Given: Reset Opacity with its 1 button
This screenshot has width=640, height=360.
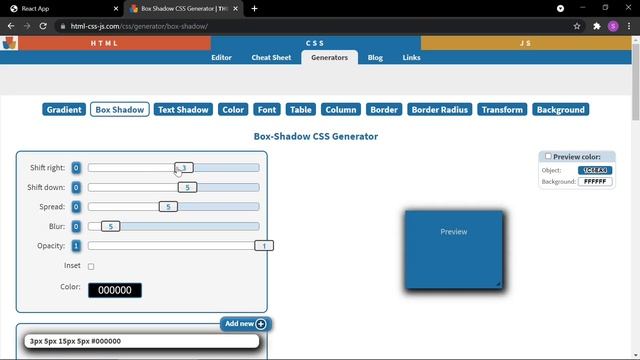Looking at the screenshot, I should point(76,246).
